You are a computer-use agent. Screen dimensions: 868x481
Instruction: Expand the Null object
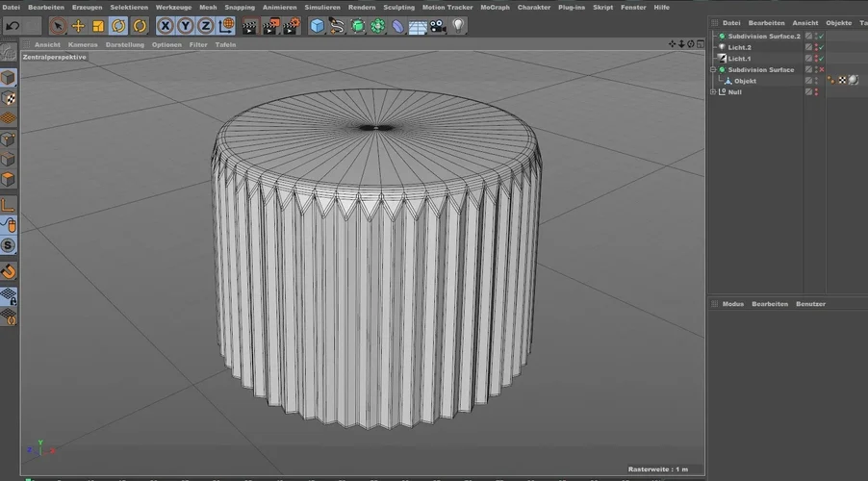[x=712, y=92]
